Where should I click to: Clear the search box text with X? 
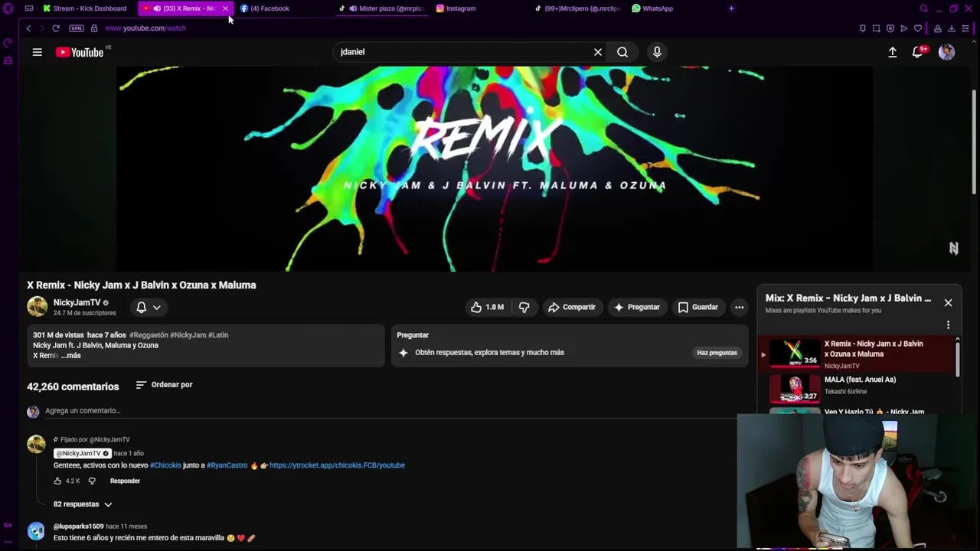[598, 52]
